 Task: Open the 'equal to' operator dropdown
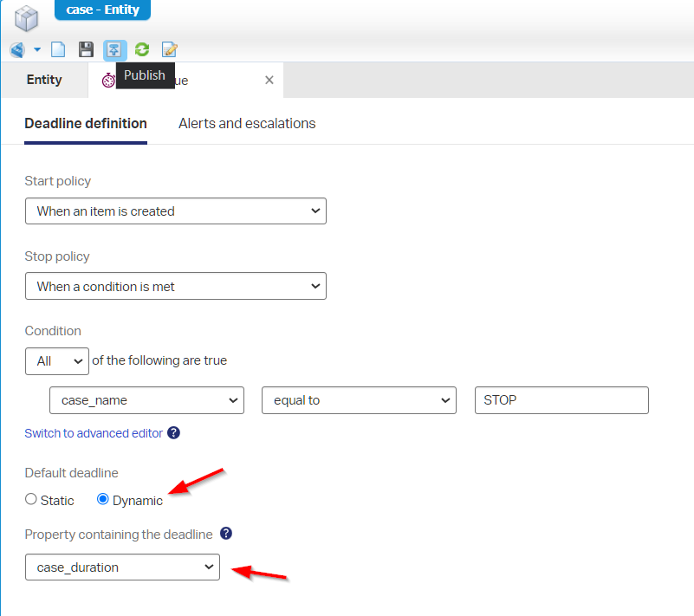pos(359,400)
